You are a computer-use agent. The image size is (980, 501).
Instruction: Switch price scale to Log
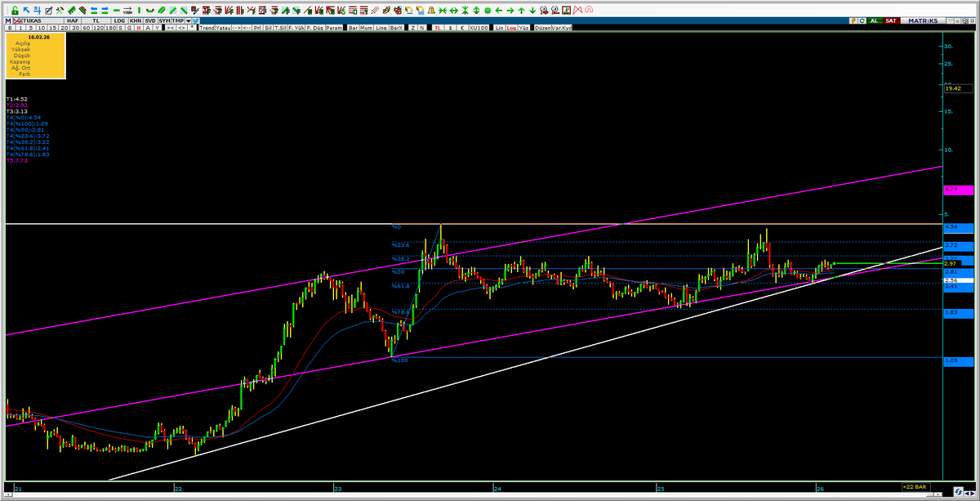coord(511,28)
